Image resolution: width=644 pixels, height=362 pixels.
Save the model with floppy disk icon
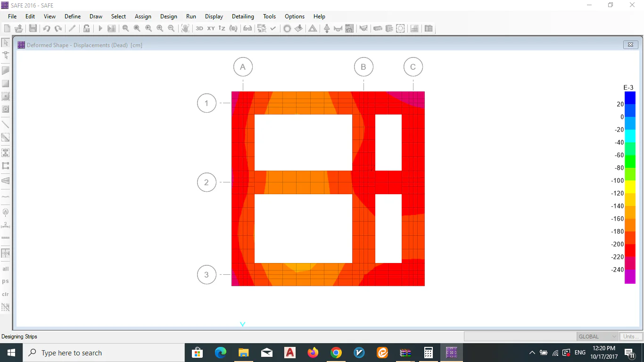[x=33, y=29]
